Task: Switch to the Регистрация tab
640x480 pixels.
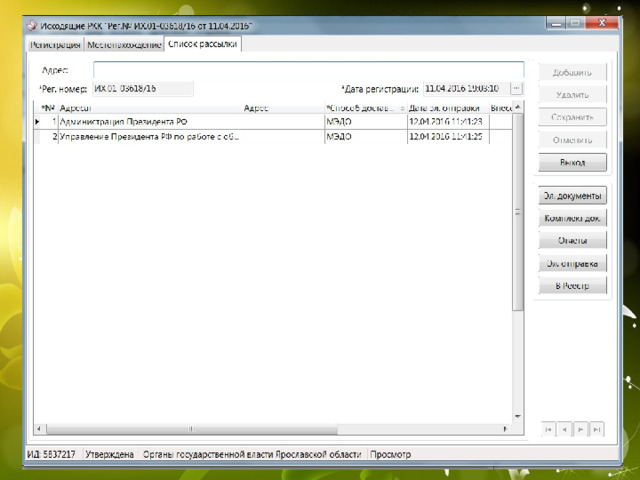Action: pyautogui.click(x=55, y=45)
